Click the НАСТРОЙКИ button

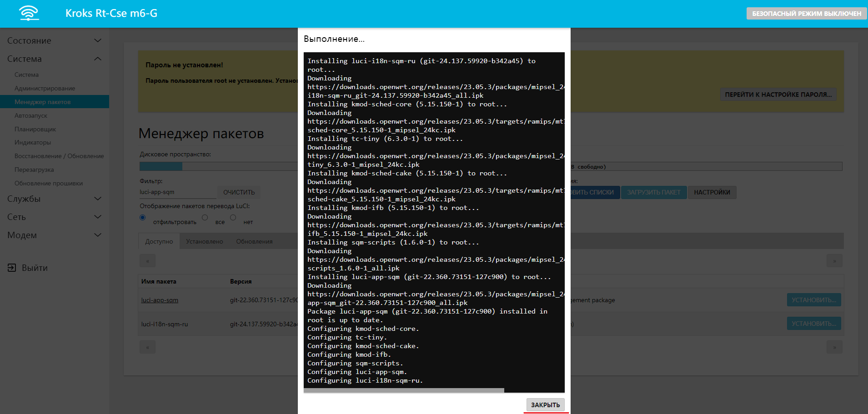tap(712, 192)
